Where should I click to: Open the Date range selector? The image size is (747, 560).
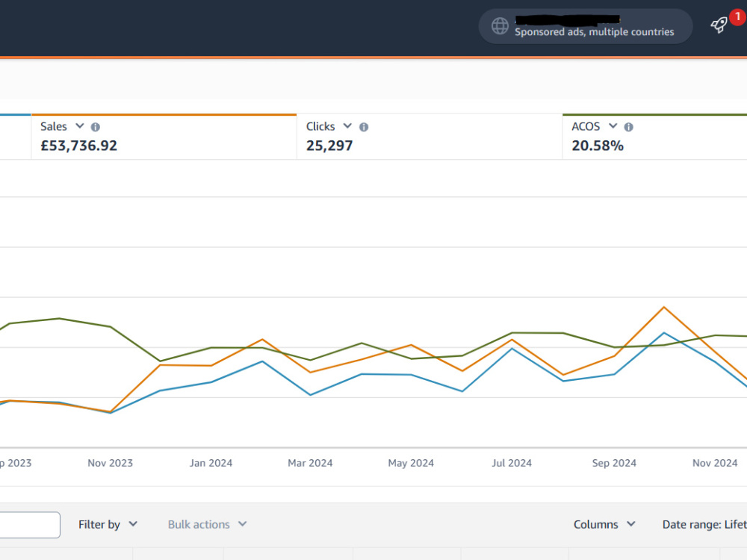(704, 524)
